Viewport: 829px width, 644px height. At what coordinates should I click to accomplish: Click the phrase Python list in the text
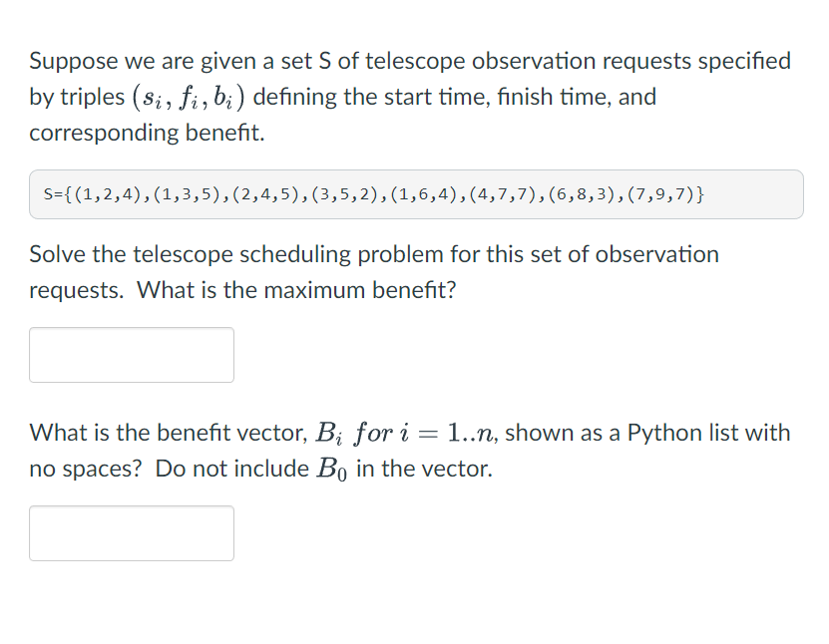(x=688, y=433)
